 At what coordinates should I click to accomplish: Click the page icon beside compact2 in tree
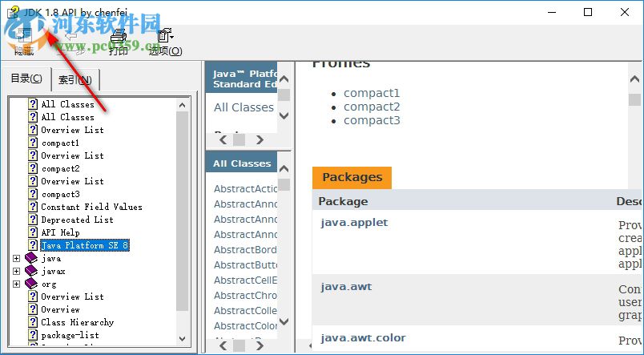point(33,168)
